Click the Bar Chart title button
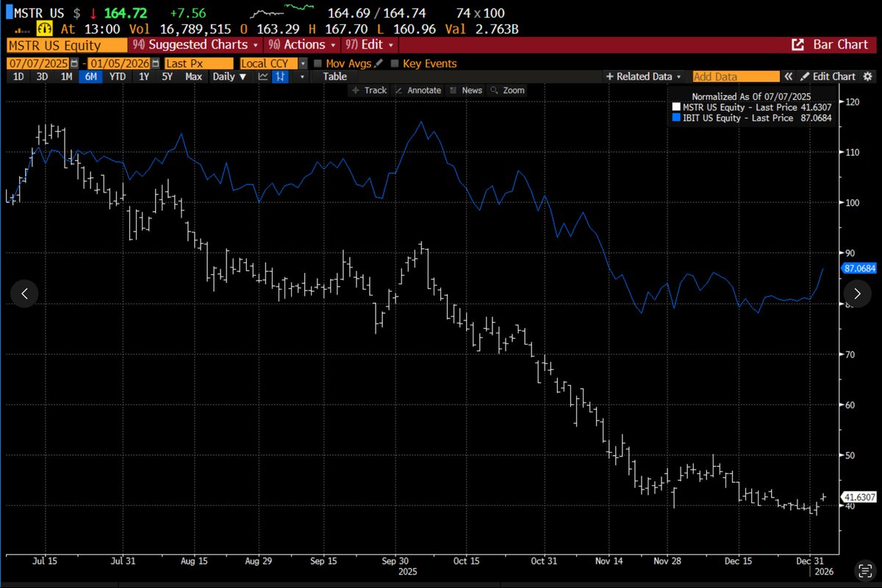 pyautogui.click(x=840, y=45)
